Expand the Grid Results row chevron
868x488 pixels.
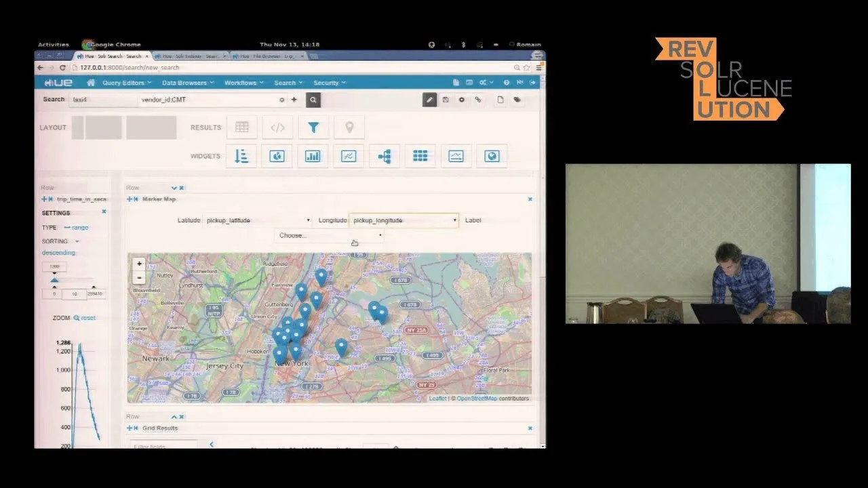(174, 417)
